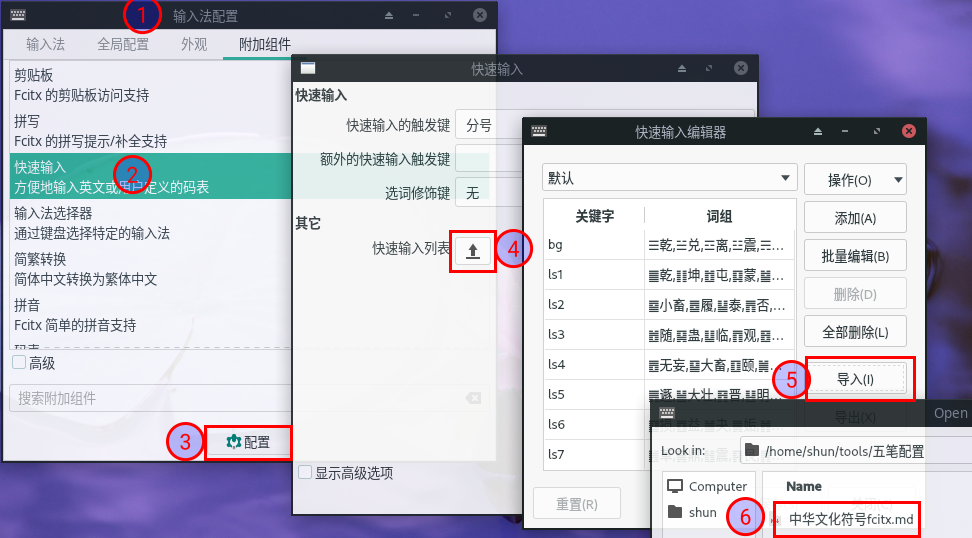The width and height of the screenshot is (972, 538).
Task: Open the 默认 file dropdown
Action: point(669,178)
